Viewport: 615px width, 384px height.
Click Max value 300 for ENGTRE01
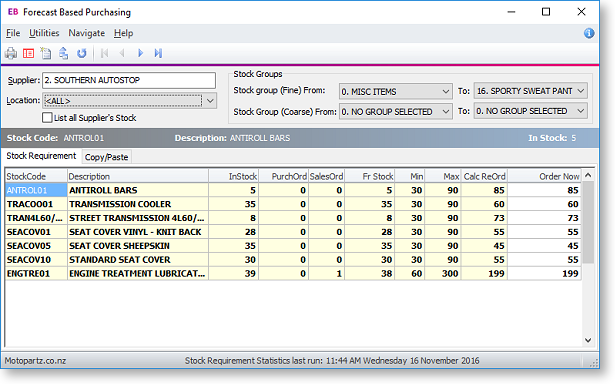[443, 274]
